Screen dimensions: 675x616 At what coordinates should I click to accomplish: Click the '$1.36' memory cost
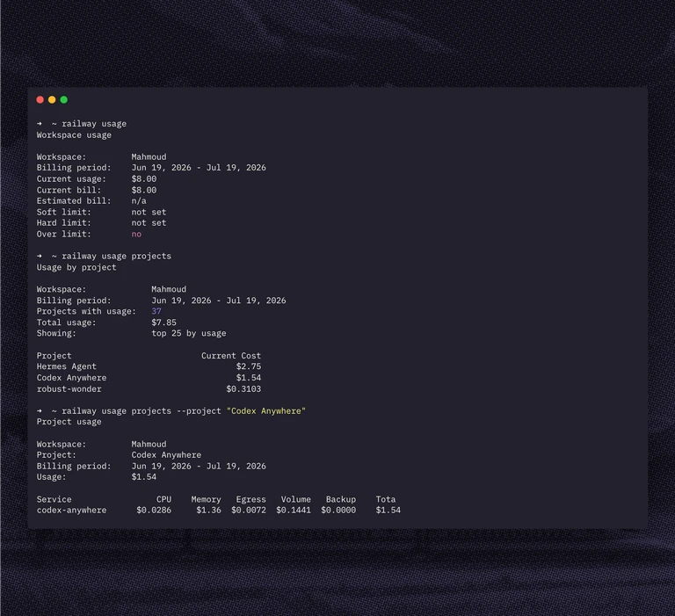coord(208,510)
